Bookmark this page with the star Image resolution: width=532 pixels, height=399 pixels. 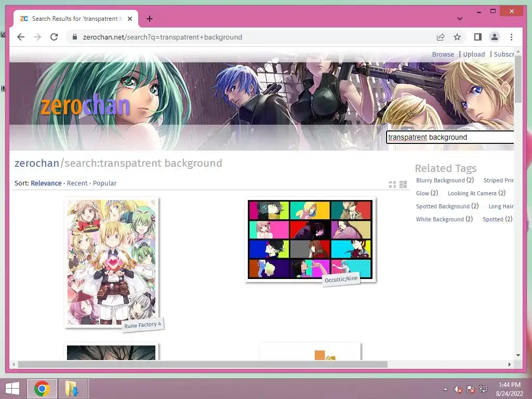[x=457, y=37]
